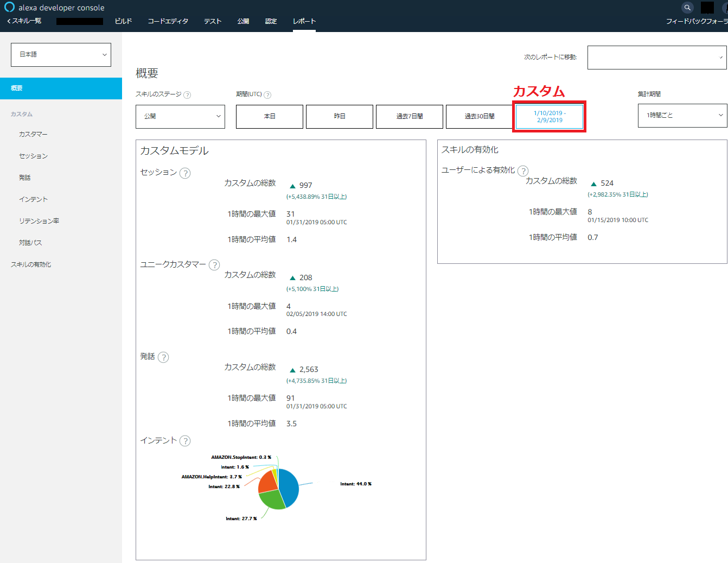The width and height of the screenshot is (728, 563).
Task: Click the インテント help icon
Action: (x=185, y=441)
